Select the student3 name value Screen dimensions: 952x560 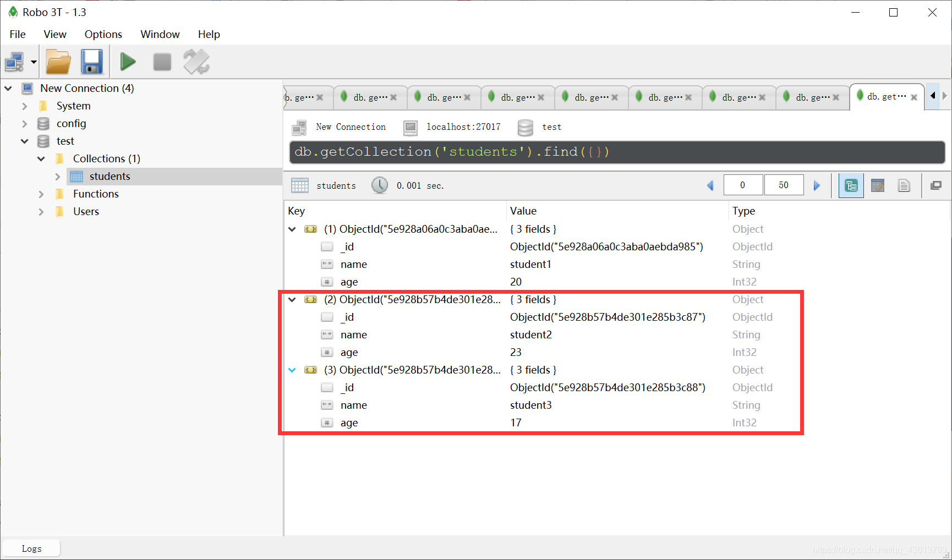pyautogui.click(x=530, y=405)
